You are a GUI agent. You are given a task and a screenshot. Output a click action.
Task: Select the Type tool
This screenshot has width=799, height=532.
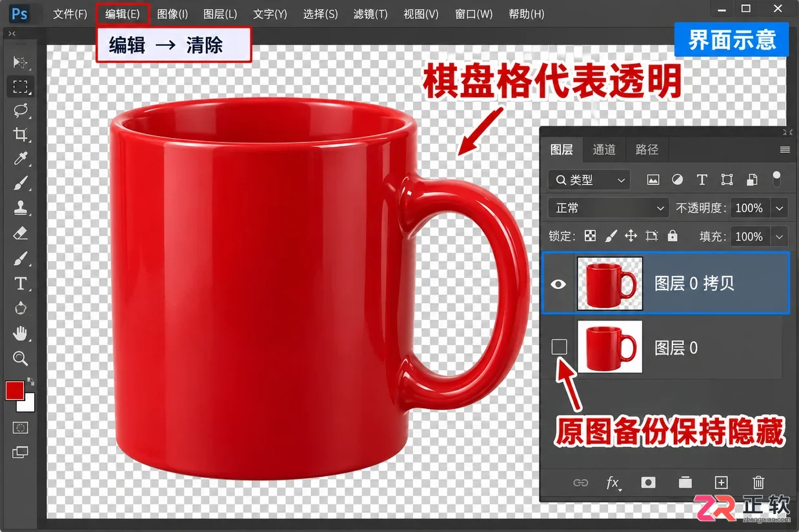click(x=21, y=284)
